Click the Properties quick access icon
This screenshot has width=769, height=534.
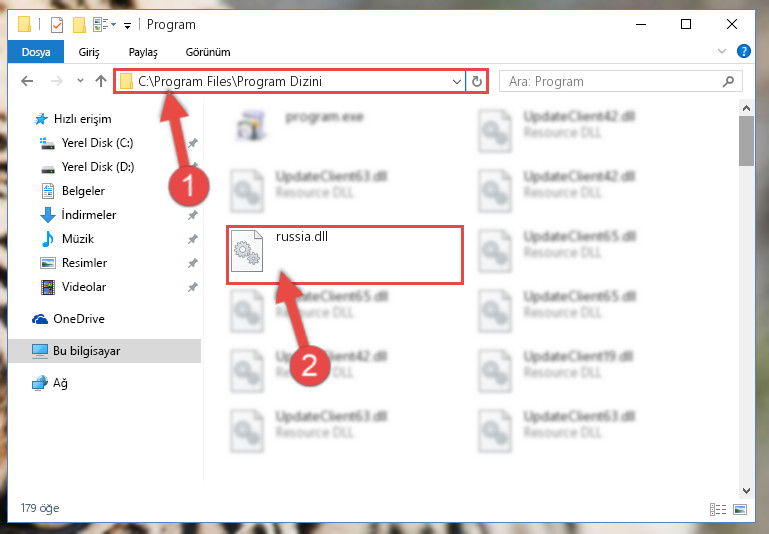pos(57,25)
